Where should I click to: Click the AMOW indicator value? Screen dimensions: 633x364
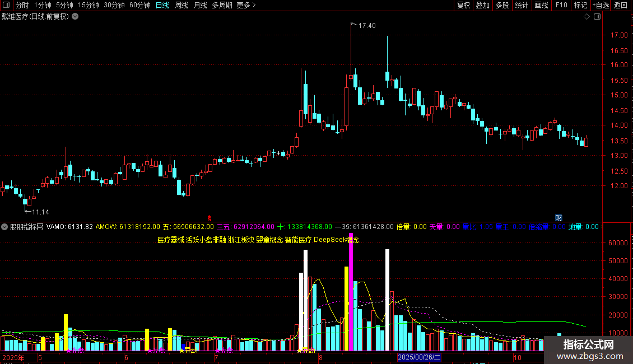point(128,227)
